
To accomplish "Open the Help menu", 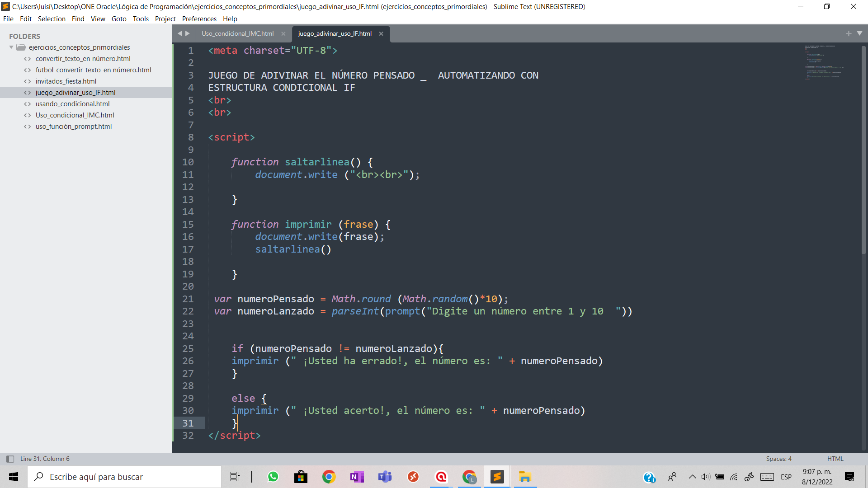I will pos(230,19).
